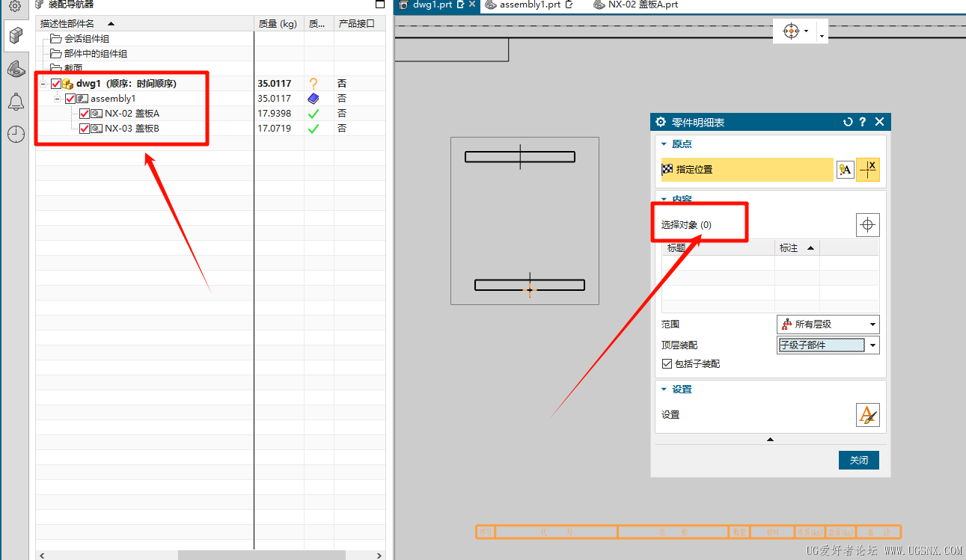Uncheck the NX-03 盖板B checkbox
Image resolution: width=966 pixels, height=560 pixels.
click(x=85, y=129)
